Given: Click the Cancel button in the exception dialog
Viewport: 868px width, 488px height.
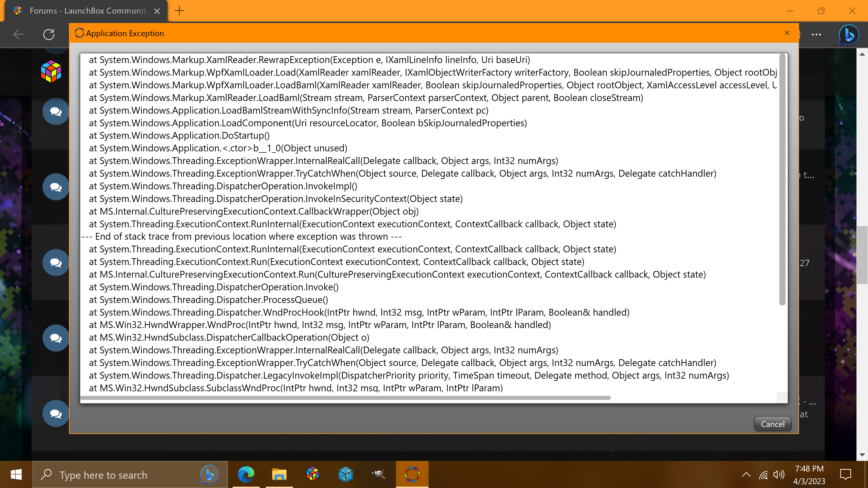Looking at the screenshot, I should click(x=772, y=424).
